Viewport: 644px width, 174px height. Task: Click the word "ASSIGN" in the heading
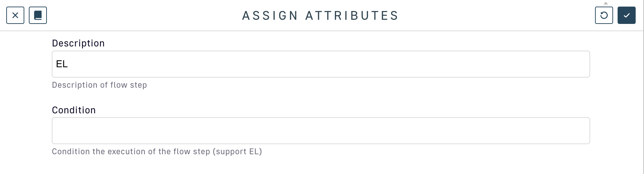[270, 16]
